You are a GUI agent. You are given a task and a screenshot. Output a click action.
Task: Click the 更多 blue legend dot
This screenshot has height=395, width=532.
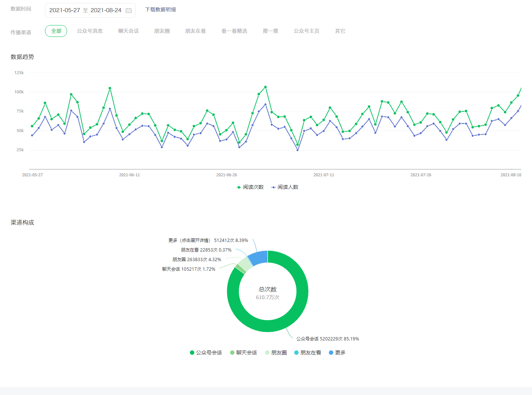click(x=331, y=353)
